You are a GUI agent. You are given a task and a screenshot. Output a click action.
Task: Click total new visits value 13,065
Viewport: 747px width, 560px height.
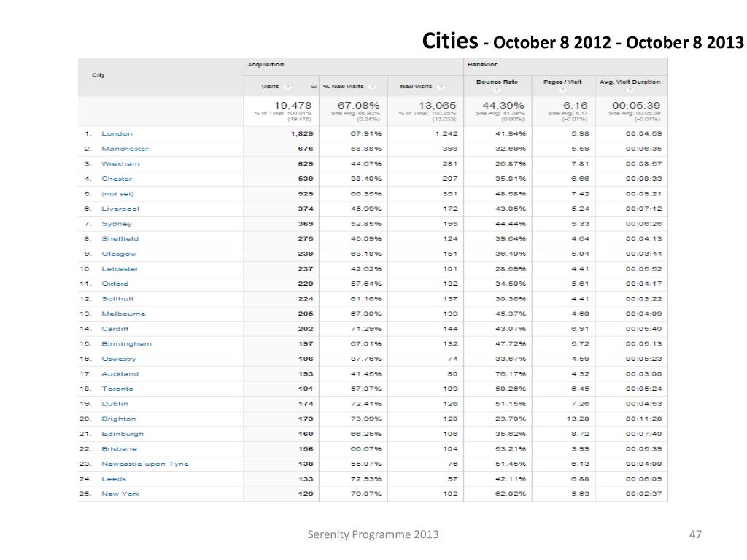[x=437, y=105]
